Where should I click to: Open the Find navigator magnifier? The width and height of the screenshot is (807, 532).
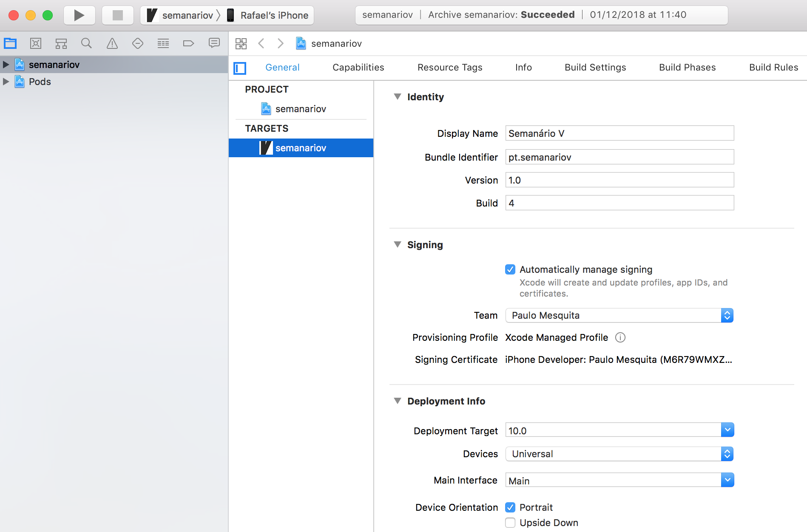pyautogui.click(x=87, y=43)
